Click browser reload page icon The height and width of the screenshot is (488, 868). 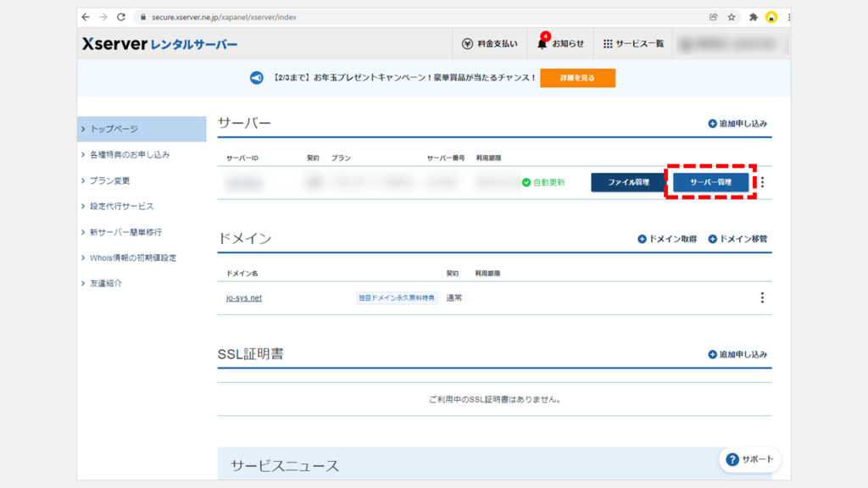[x=121, y=17]
